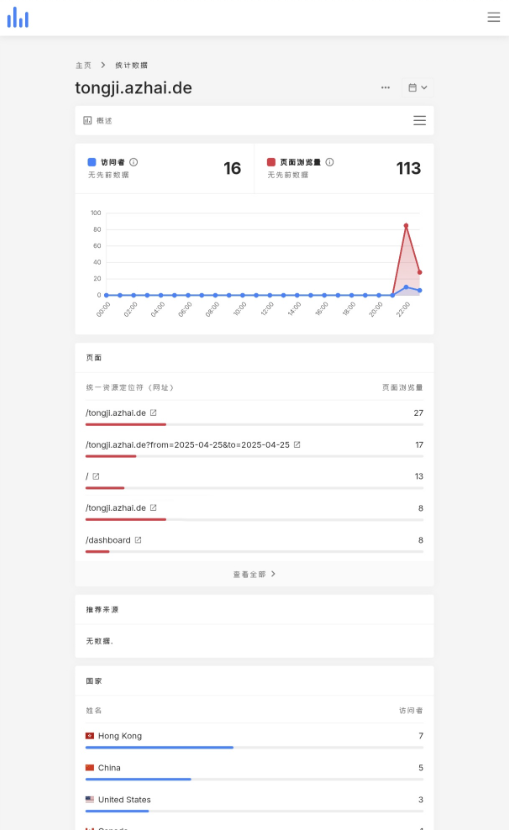Viewport: 509px width, 830px height.
Task: Select Hong Kong country row
Action: pyautogui.click(x=254, y=740)
